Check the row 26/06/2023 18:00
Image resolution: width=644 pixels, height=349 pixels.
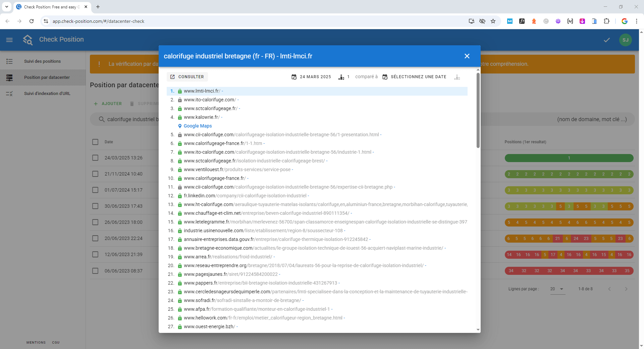point(95,222)
